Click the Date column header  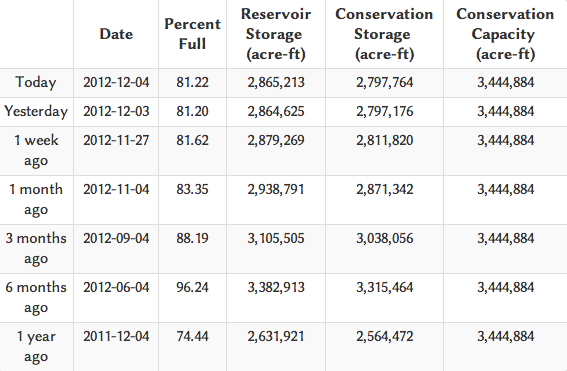pyautogui.click(x=116, y=34)
